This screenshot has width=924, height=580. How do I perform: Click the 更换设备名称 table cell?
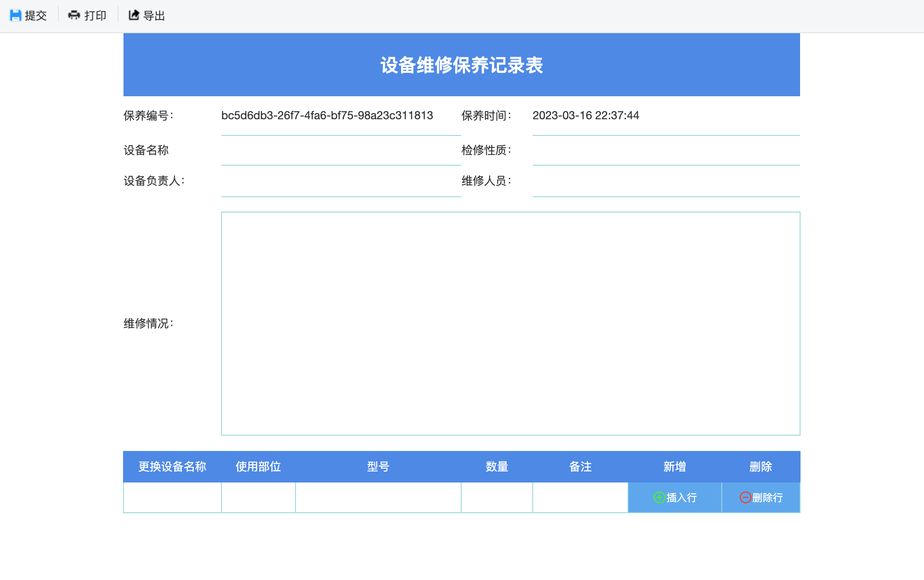coord(172,497)
